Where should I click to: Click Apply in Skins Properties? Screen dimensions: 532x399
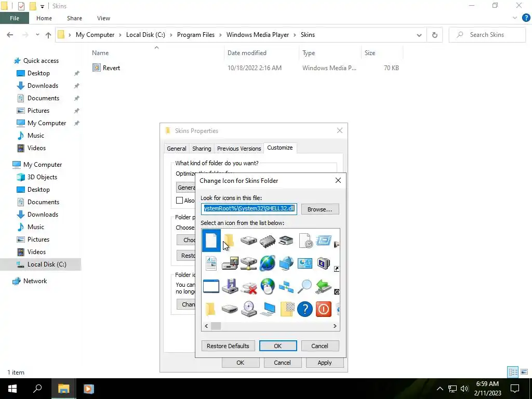point(325,363)
